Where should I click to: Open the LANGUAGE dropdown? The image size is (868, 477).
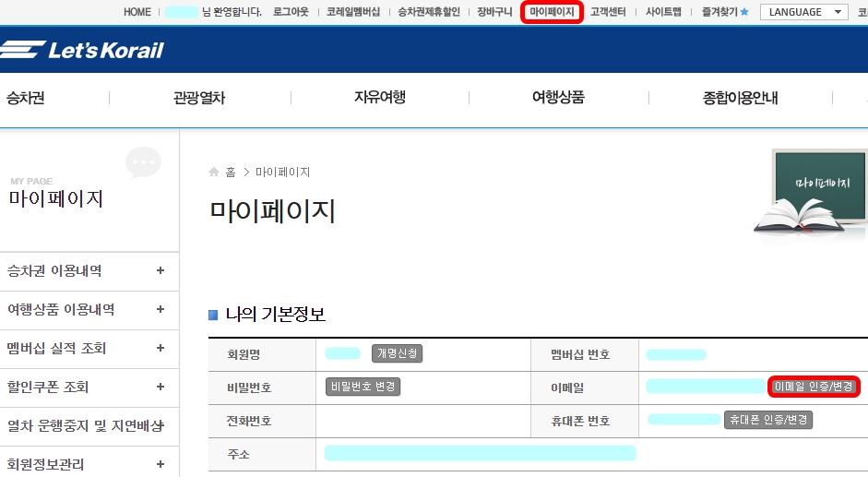pos(803,12)
